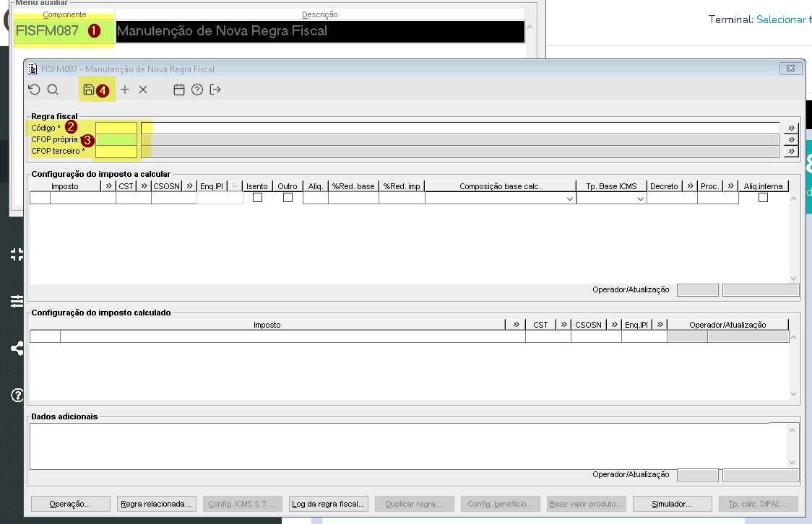Click the Aliq. cell in calcular grid

coord(316,198)
